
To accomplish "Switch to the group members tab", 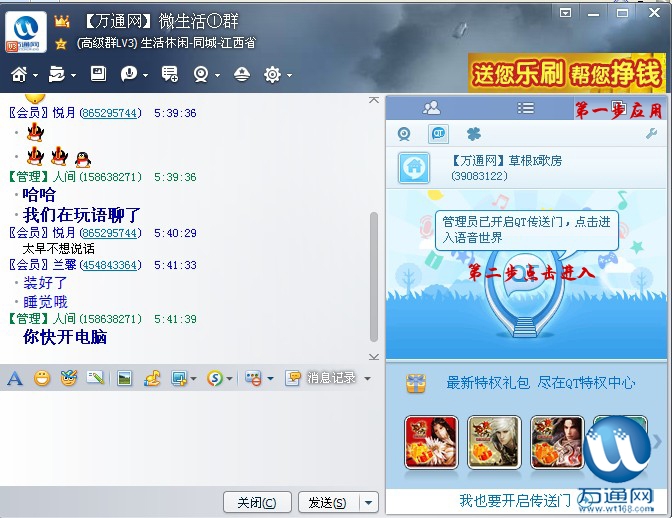I will pos(431,108).
